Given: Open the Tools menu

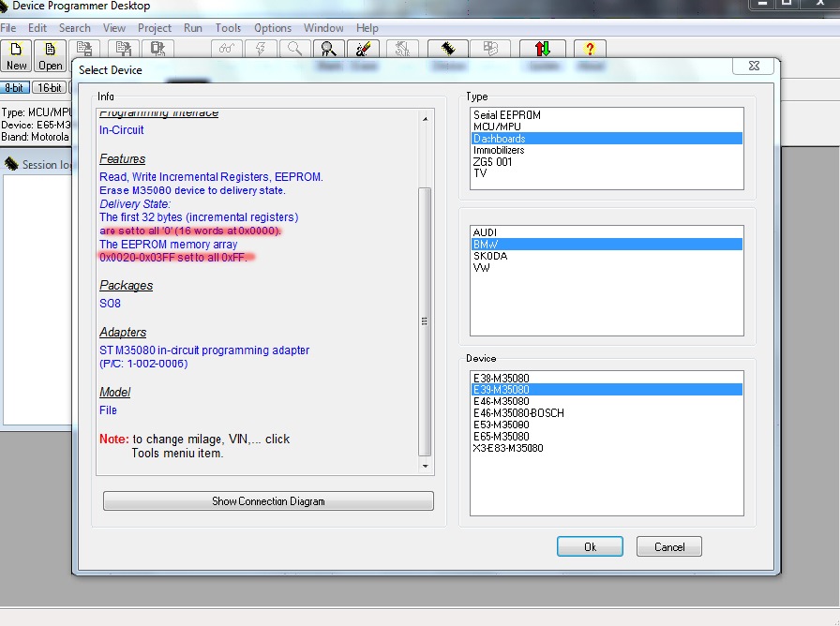Looking at the screenshot, I should coord(228,28).
